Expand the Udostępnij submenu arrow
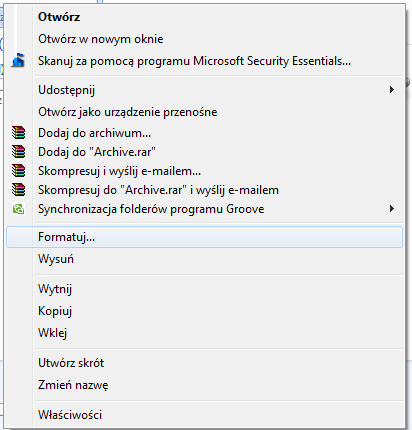Viewport: 412px width, 430px height. 392,90
